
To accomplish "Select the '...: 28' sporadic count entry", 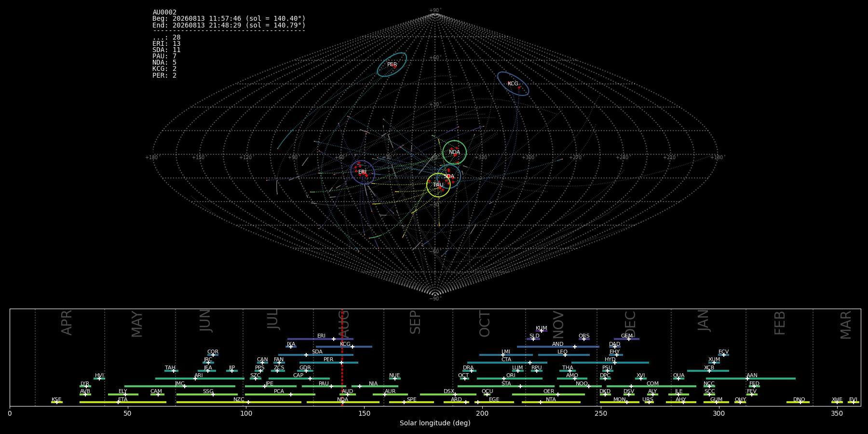I will pos(166,38).
